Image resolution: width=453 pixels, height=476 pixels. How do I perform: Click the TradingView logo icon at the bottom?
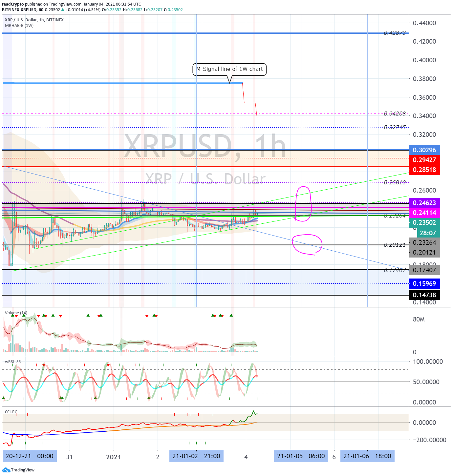tap(6, 470)
